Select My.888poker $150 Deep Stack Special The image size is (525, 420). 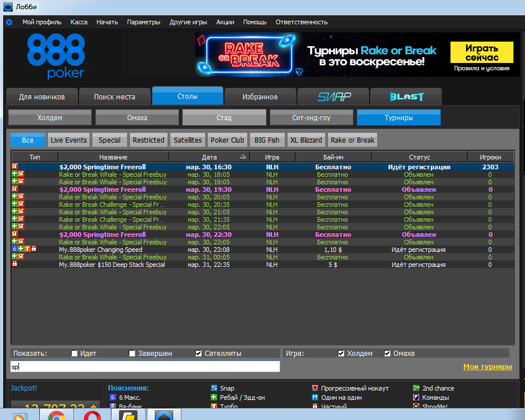[262, 265]
